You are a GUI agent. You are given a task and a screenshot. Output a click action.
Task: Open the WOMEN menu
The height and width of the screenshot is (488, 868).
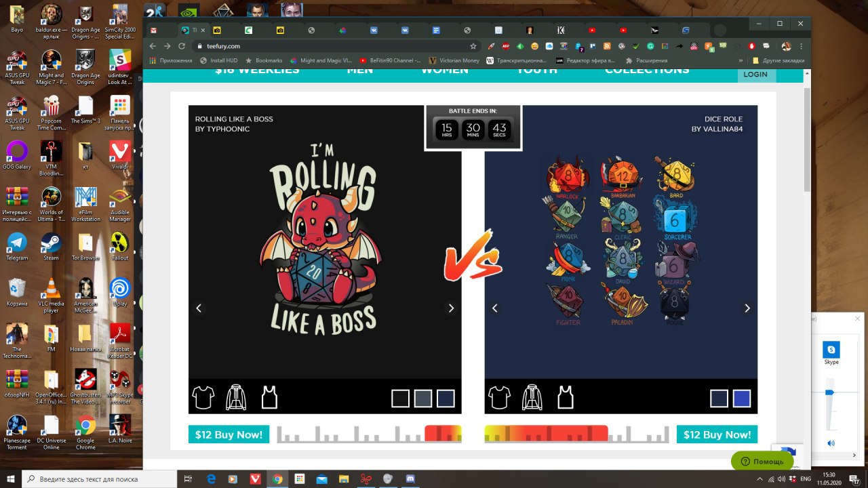(445, 70)
